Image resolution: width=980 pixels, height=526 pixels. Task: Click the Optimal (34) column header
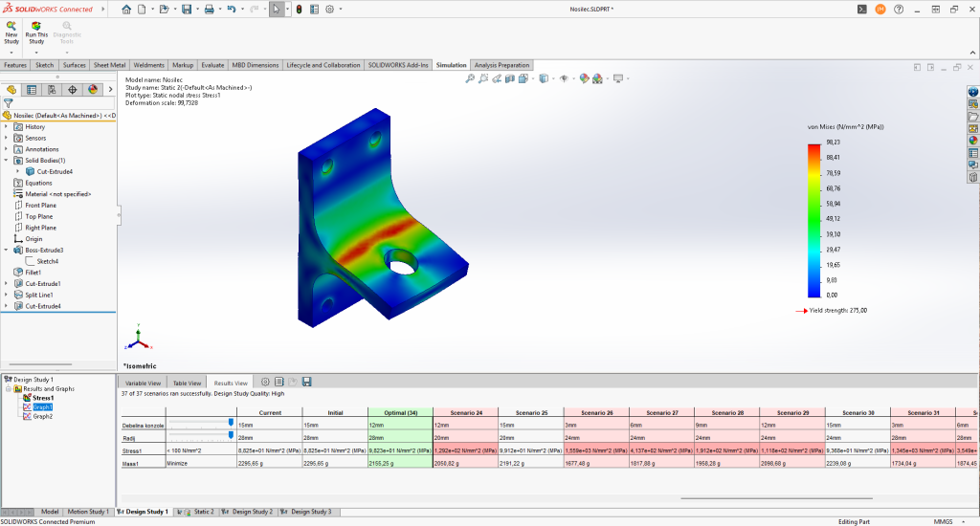pos(400,412)
